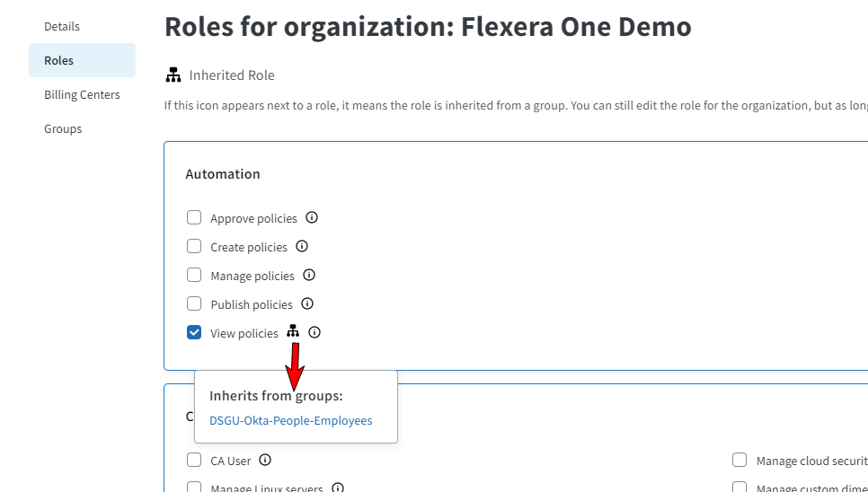Click info icon next to Manage policies
The width and height of the screenshot is (868, 492).
(x=309, y=275)
